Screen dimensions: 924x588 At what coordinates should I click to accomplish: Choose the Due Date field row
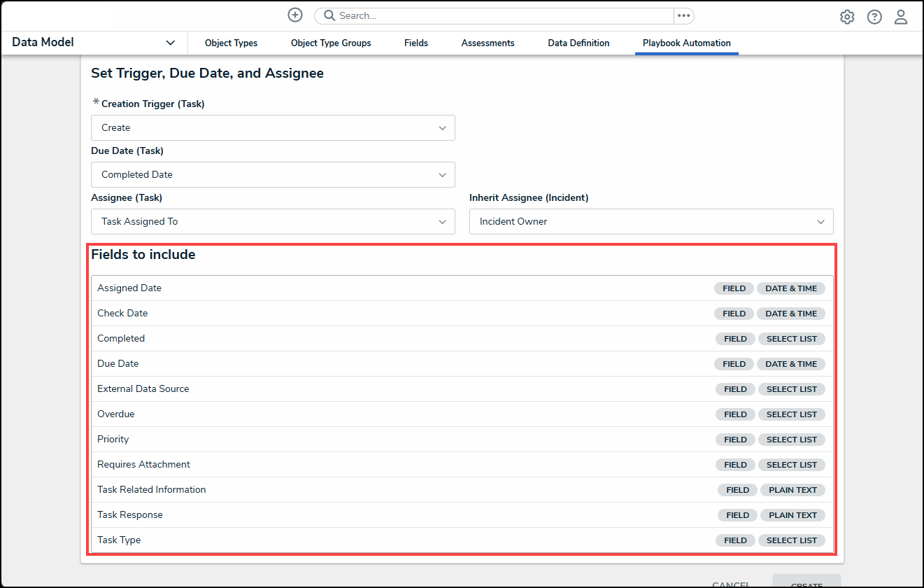tap(462, 364)
